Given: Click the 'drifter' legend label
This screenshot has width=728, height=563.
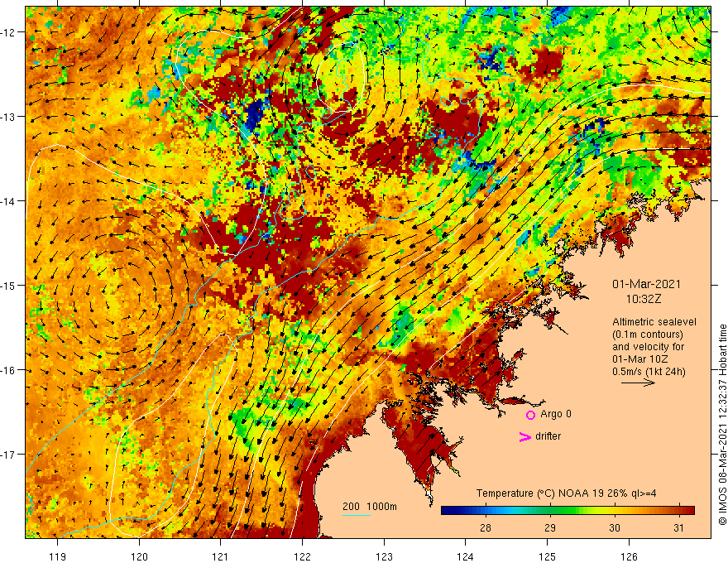Looking at the screenshot, I should pyautogui.click(x=548, y=436).
